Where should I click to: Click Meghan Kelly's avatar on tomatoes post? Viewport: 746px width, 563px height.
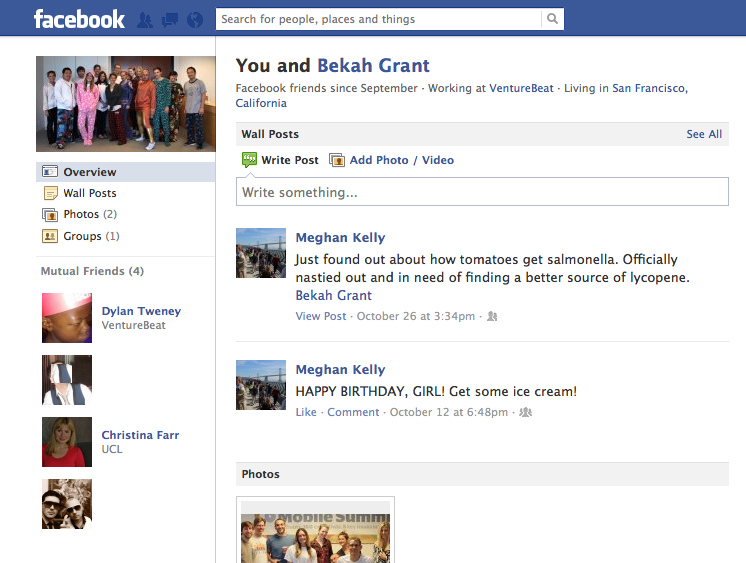(x=261, y=253)
